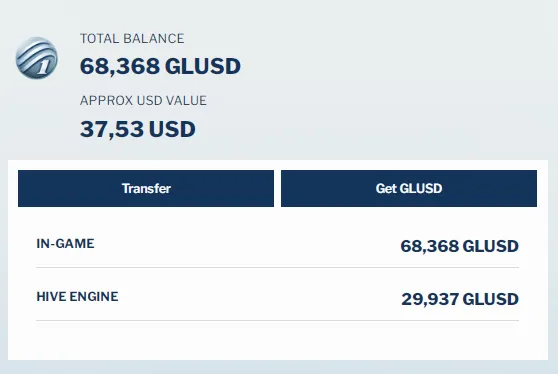Image resolution: width=558 pixels, height=374 pixels.
Task: Click the empty area inside the HIVE ENGINE row
Action: point(260,297)
